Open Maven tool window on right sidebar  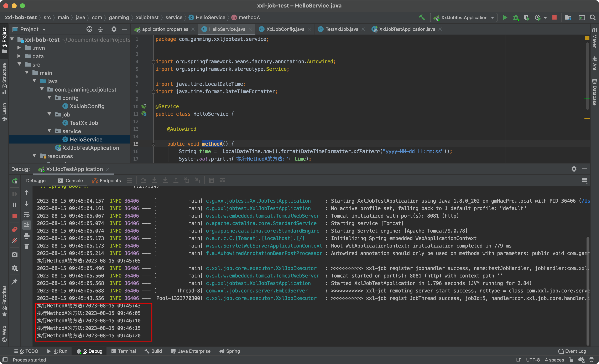594,38
